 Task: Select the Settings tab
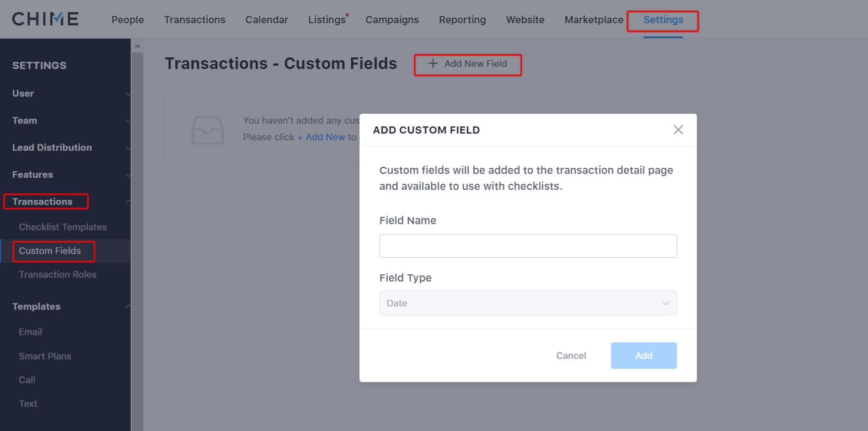pos(663,19)
